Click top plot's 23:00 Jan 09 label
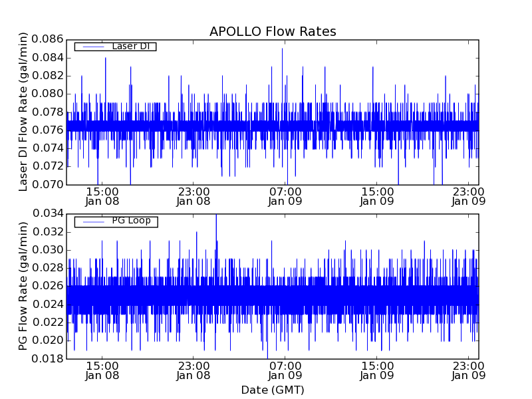Image resolution: width=532 pixels, height=399 pixels. tap(469, 196)
